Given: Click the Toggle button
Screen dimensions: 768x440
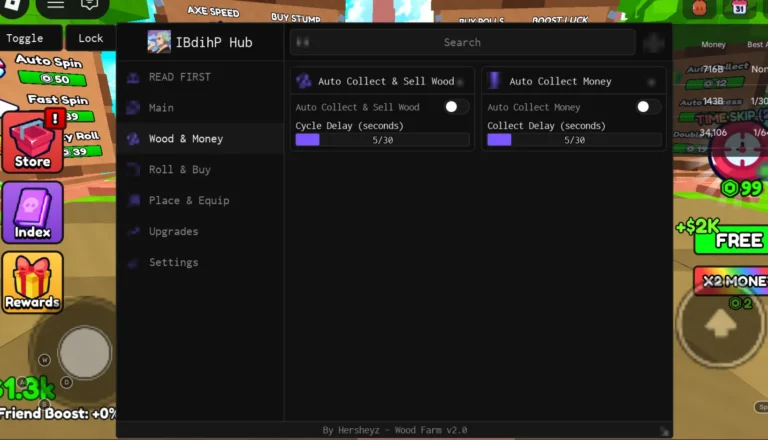Looking at the screenshot, I should [x=30, y=38].
